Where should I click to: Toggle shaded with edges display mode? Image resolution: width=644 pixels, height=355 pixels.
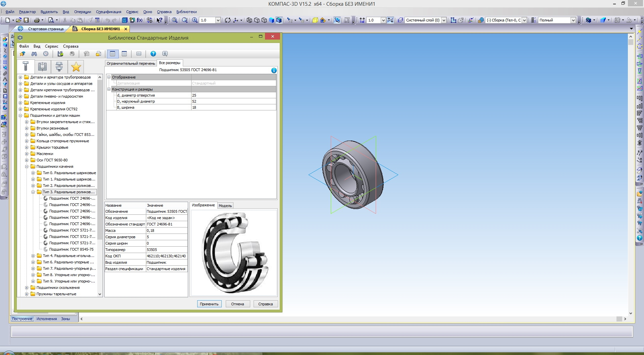click(279, 20)
